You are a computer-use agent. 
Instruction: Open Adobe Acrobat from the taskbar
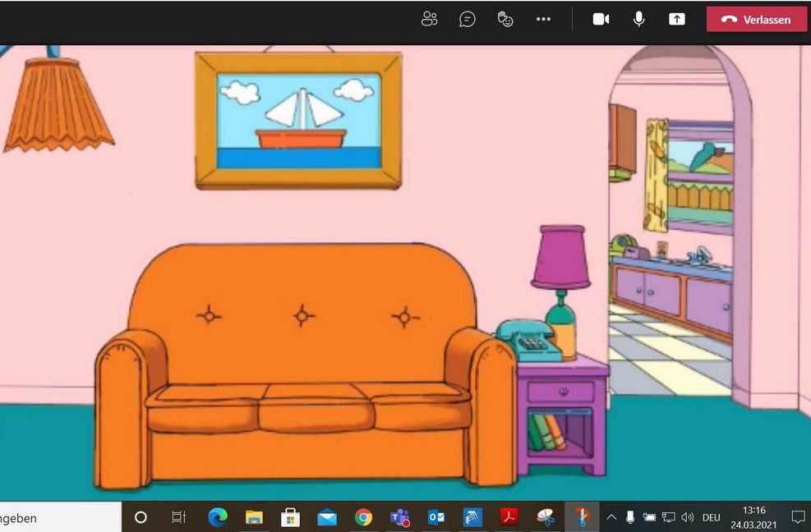tap(509, 517)
